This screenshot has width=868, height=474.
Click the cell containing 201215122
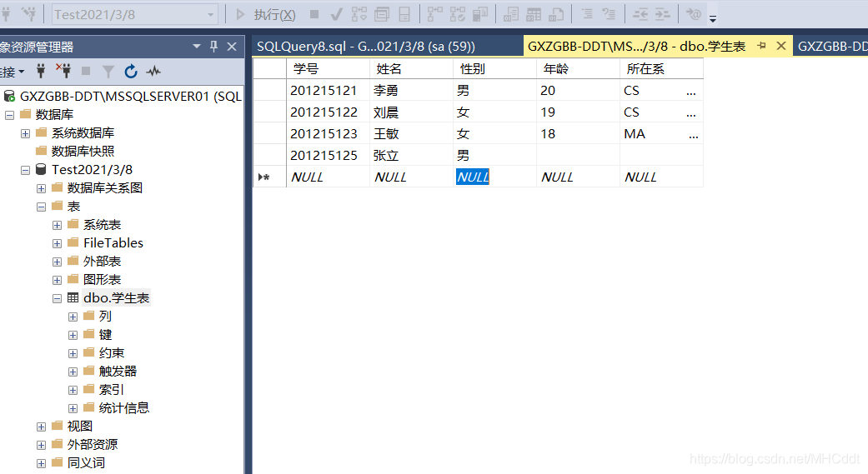(328, 112)
